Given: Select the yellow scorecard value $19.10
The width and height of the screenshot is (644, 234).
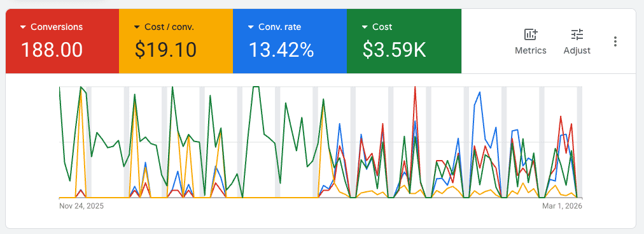Looking at the screenshot, I should [165, 50].
